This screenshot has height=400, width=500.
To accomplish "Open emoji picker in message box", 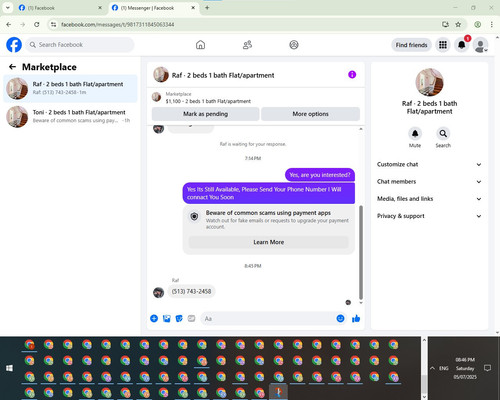I will pos(340,318).
